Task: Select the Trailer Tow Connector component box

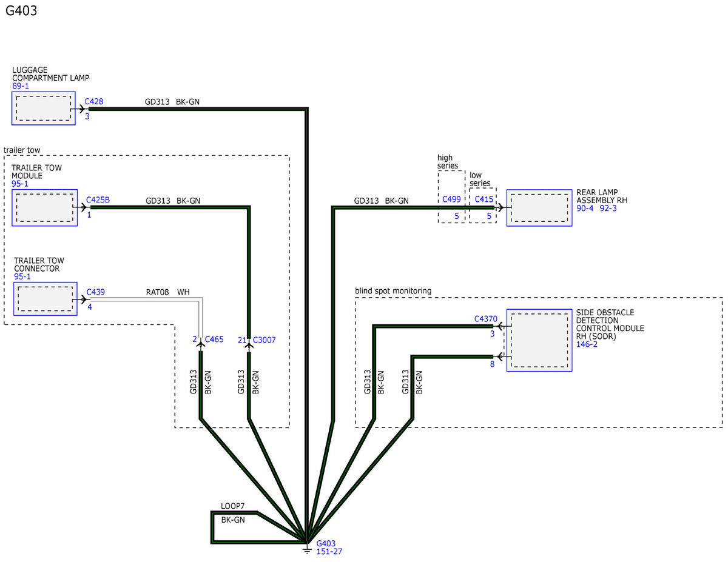Action: click(44, 299)
